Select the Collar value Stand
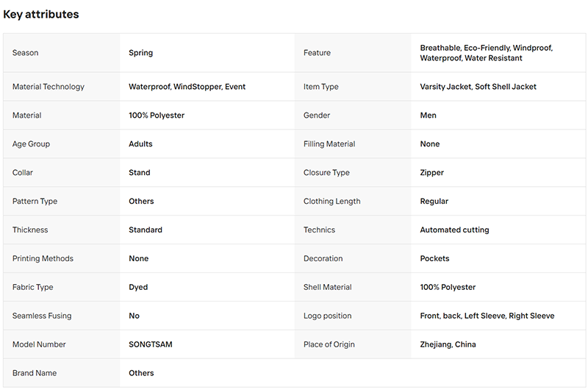The height and width of the screenshot is (390, 588). tap(140, 173)
